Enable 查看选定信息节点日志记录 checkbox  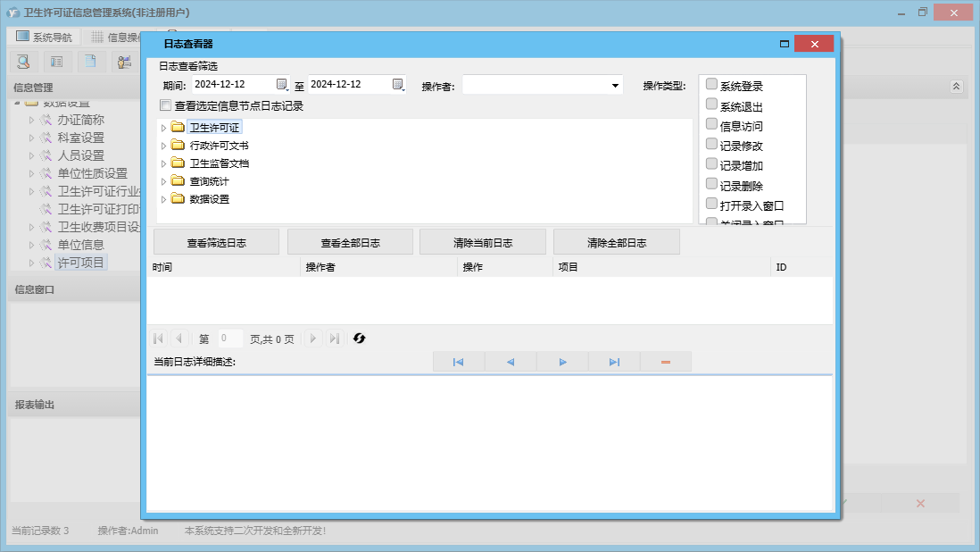pos(166,105)
